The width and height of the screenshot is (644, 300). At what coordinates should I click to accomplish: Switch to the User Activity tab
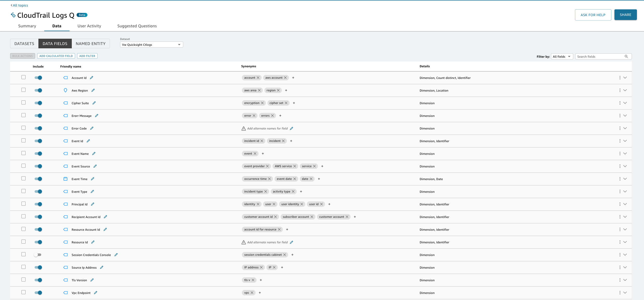89,26
